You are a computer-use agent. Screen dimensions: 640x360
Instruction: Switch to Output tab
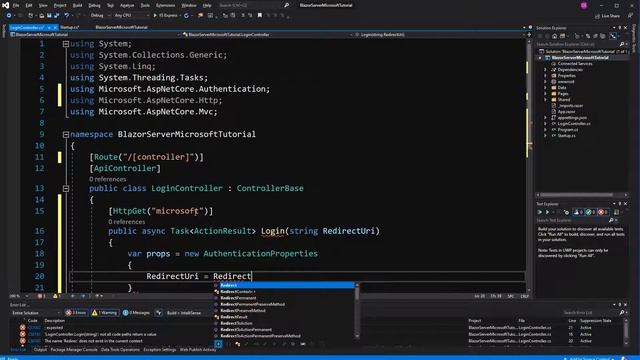[x=40, y=350]
